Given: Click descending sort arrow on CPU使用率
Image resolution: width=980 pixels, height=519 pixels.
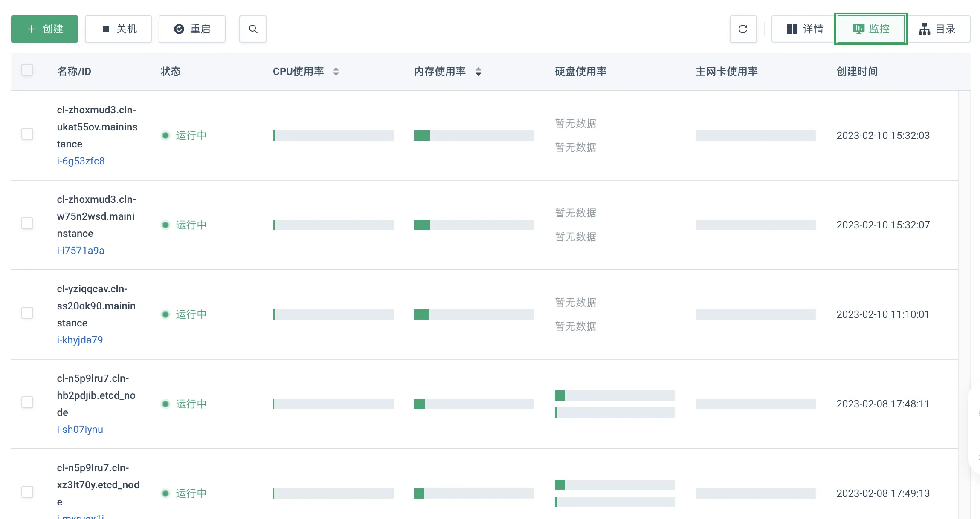Looking at the screenshot, I should [x=336, y=74].
